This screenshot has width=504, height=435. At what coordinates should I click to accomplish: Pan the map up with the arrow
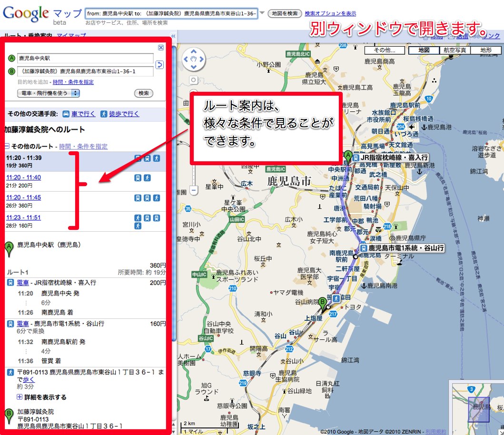[194, 51]
